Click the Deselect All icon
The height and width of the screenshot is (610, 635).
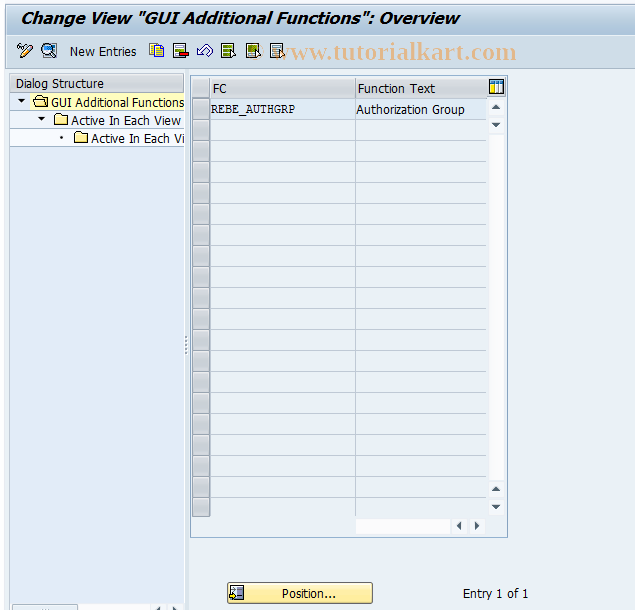277,51
